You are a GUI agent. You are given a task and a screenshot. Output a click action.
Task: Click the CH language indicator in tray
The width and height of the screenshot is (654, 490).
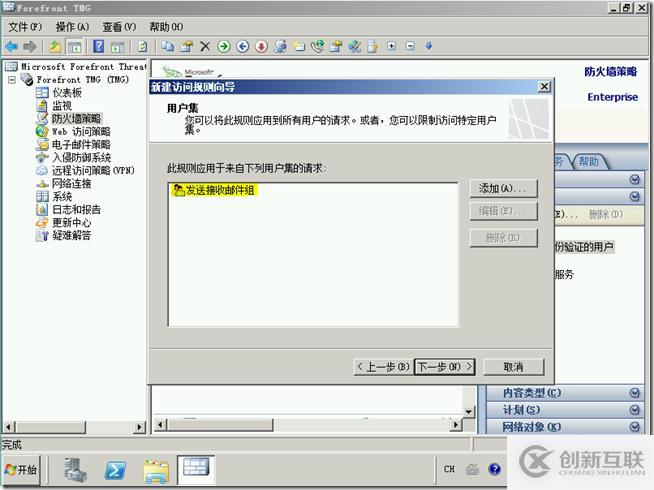(449, 469)
